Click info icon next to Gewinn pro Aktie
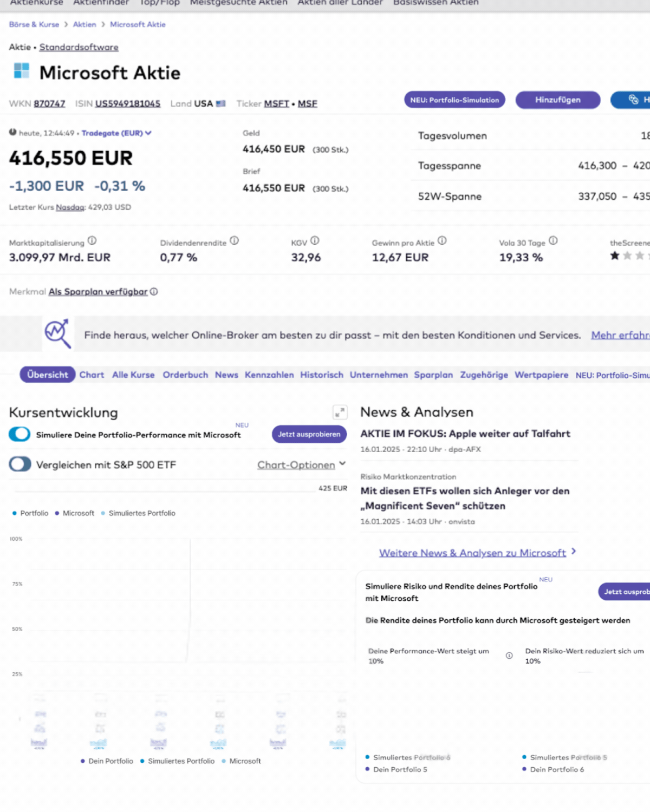The height and width of the screenshot is (812, 650). [442, 241]
